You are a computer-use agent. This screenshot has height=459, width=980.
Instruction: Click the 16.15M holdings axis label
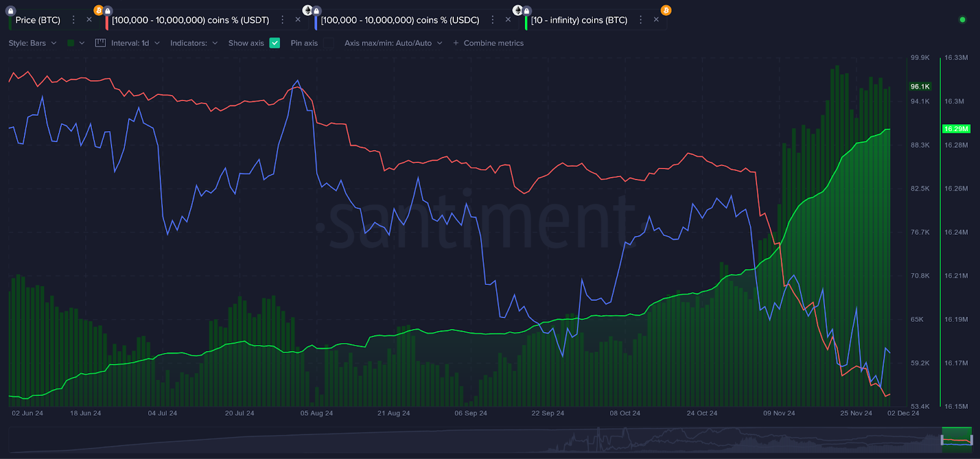coord(956,406)
